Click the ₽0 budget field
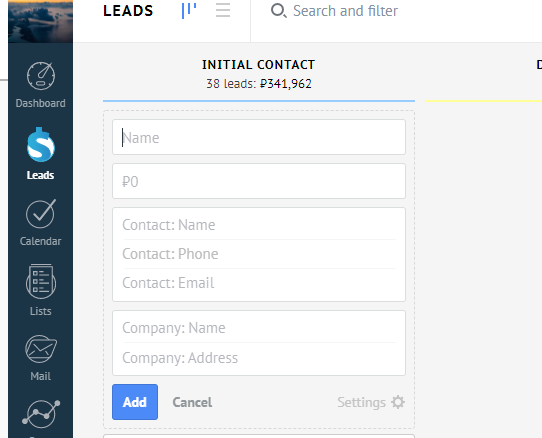 click(x=259, y=181)
